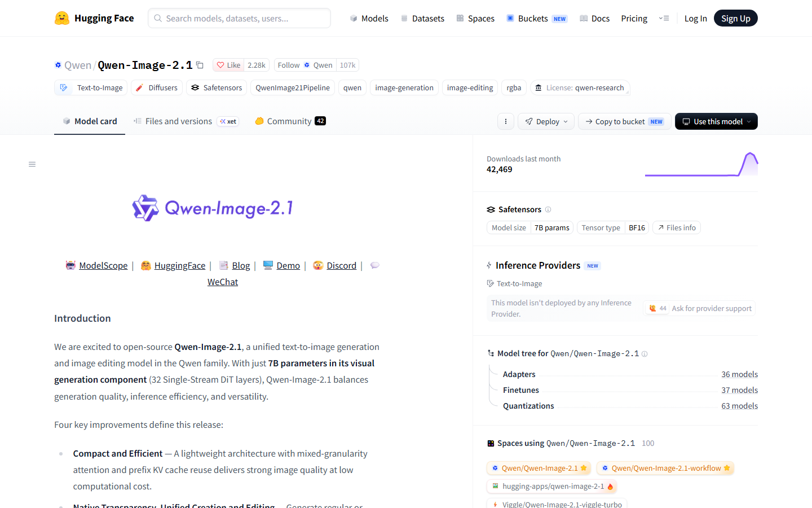Open Quantizations 63 models row

630,406
